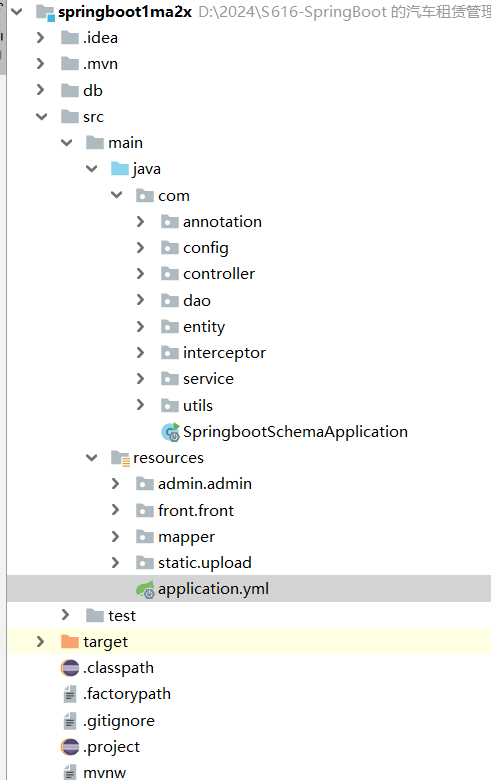The image size is (491, 780).
Task: Click the SpringbootSchemaApplication class icon
Action: coord(170,432)
